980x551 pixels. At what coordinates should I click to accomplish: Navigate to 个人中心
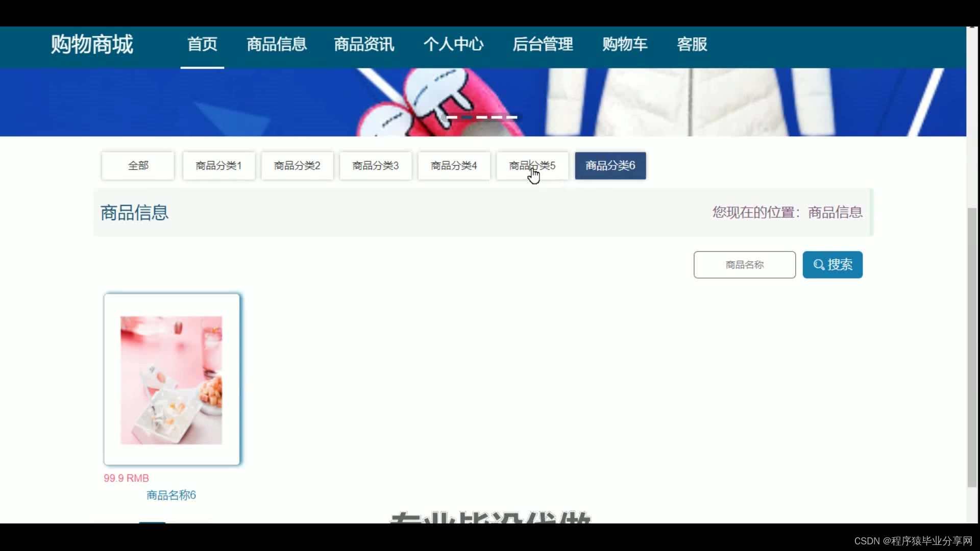pyautogui.click(x=453, y=44)
